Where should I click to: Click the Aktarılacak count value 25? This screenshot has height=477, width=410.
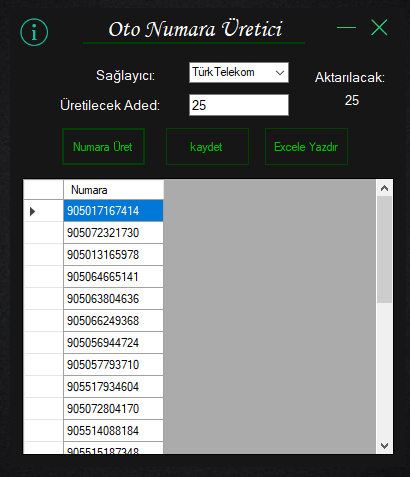[x=352, y=100]
